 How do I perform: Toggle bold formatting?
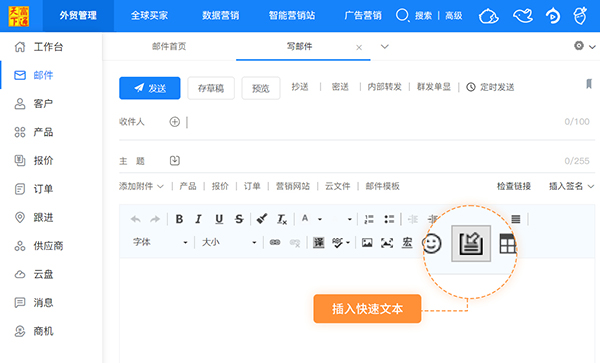point(179,219)
